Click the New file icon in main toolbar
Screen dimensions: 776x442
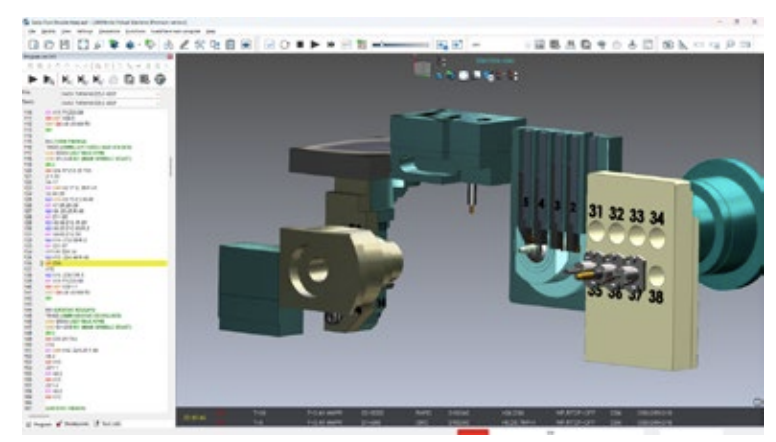coord(33,45)
